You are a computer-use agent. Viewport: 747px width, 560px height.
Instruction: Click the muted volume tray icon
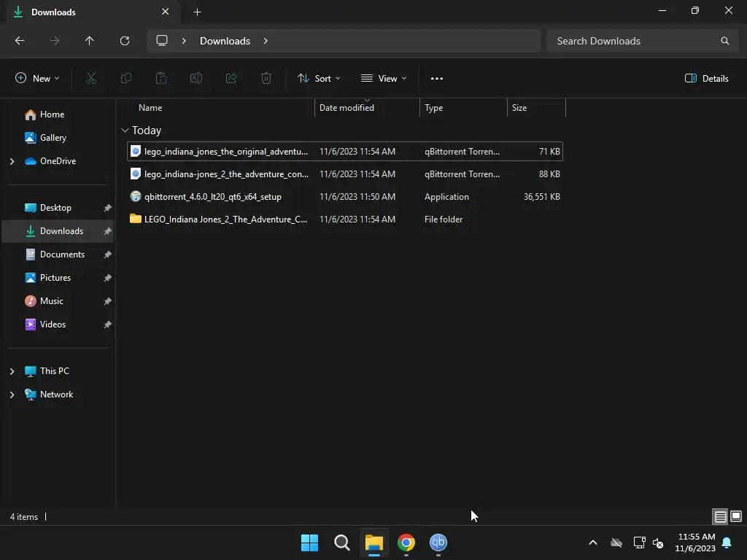pos(658,542)
